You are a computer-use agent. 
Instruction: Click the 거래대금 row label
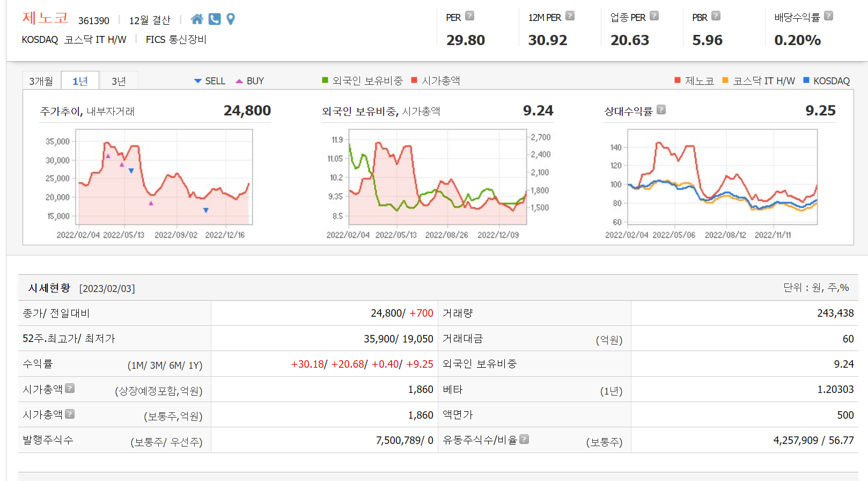462,339
